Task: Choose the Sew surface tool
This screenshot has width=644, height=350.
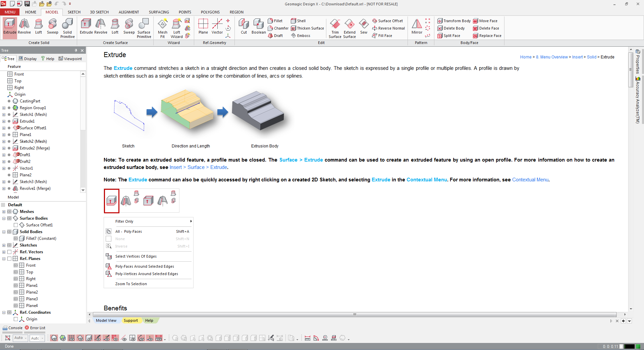Action: click(x=364, y=27)
